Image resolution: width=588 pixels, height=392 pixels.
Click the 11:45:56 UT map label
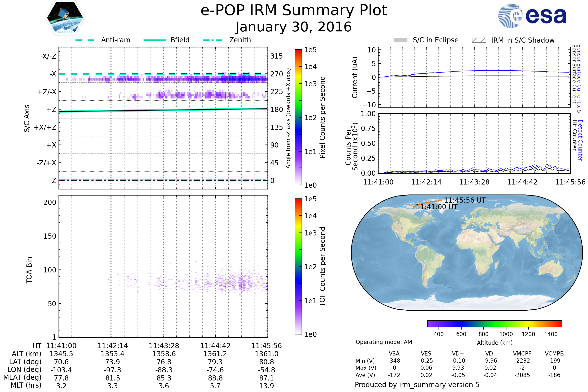coord(465,200)
